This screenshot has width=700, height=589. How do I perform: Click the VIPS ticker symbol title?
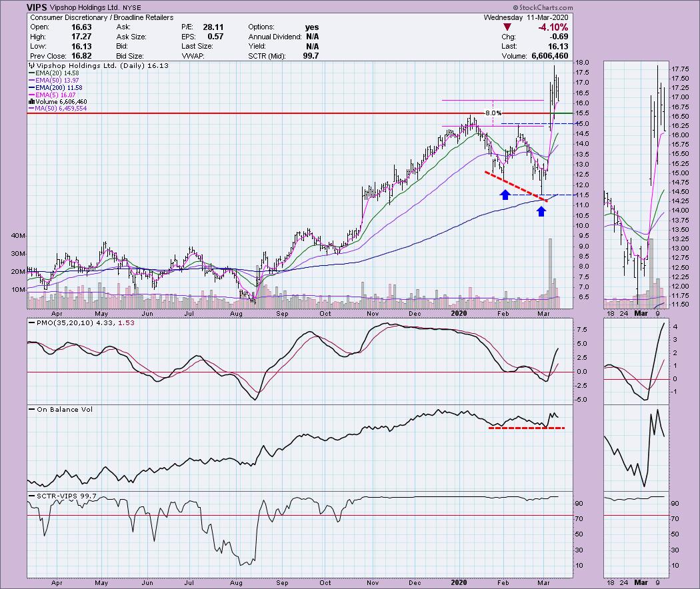point(37,7)
